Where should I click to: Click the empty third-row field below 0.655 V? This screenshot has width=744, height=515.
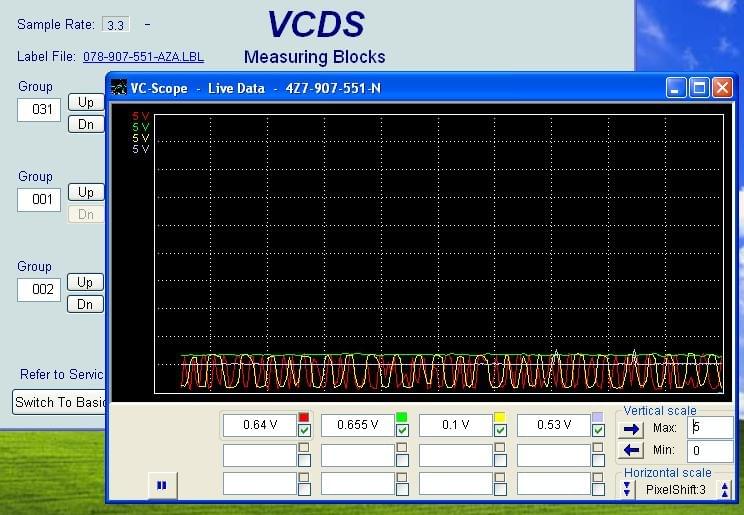pyautogui.click(x=358, y=484)
